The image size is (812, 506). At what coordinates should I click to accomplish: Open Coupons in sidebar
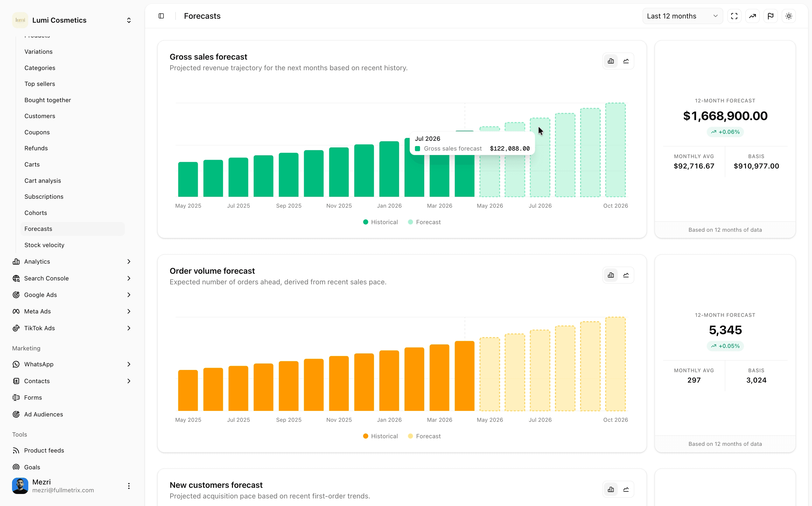coord(72,132)
